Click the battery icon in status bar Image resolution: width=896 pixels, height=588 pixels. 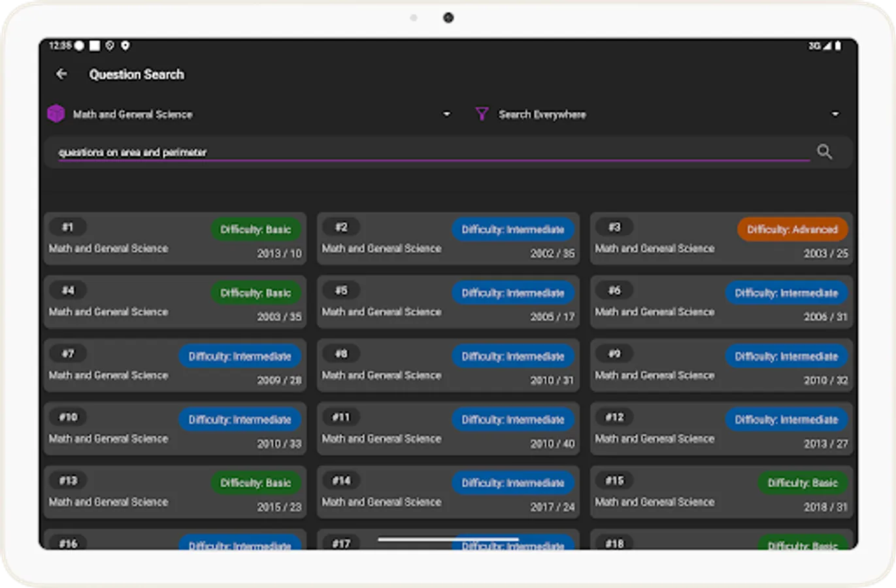[x=838, y=46]
